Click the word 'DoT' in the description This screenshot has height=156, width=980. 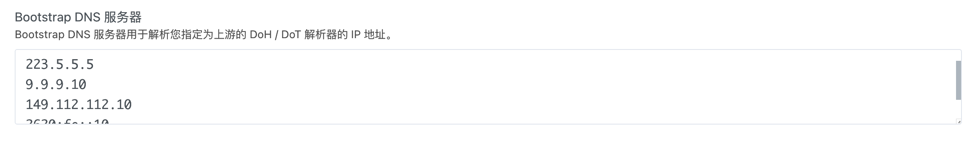click(x=291, y=34)
